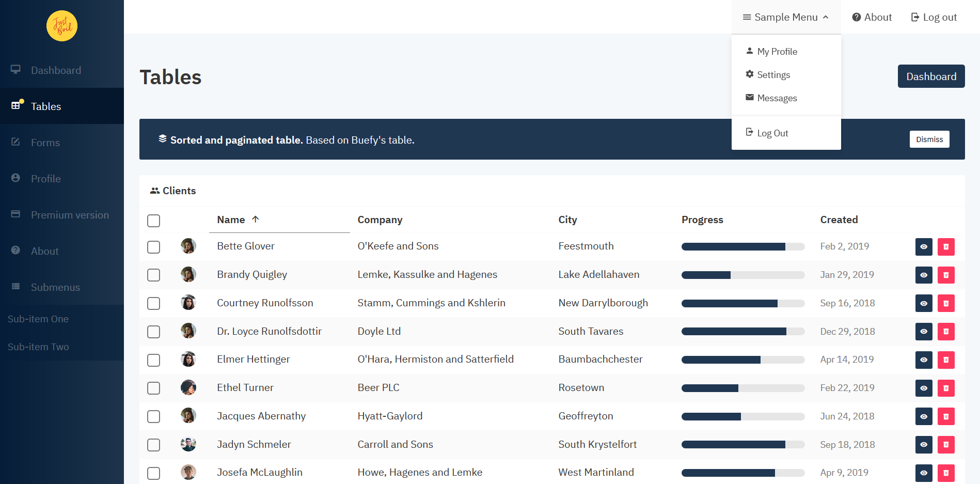Open Sub-item Two in the sidebar

[x=38, y=347]
